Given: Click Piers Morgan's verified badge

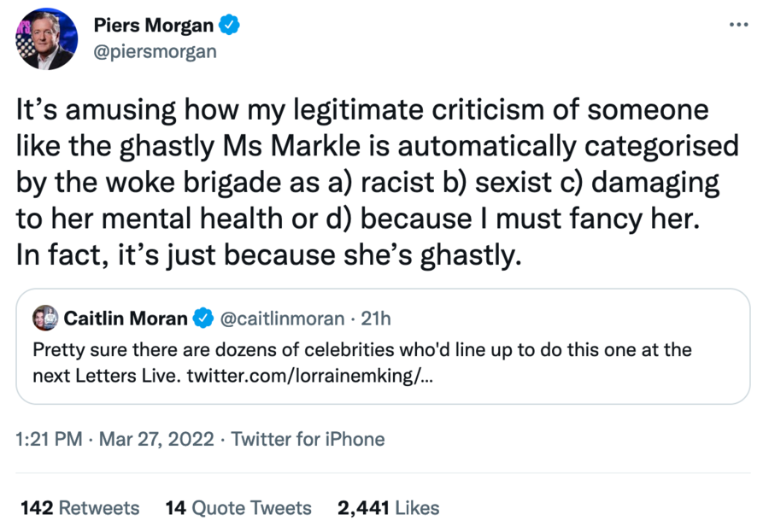Looking at the screenshot, I should pos(228,26).
